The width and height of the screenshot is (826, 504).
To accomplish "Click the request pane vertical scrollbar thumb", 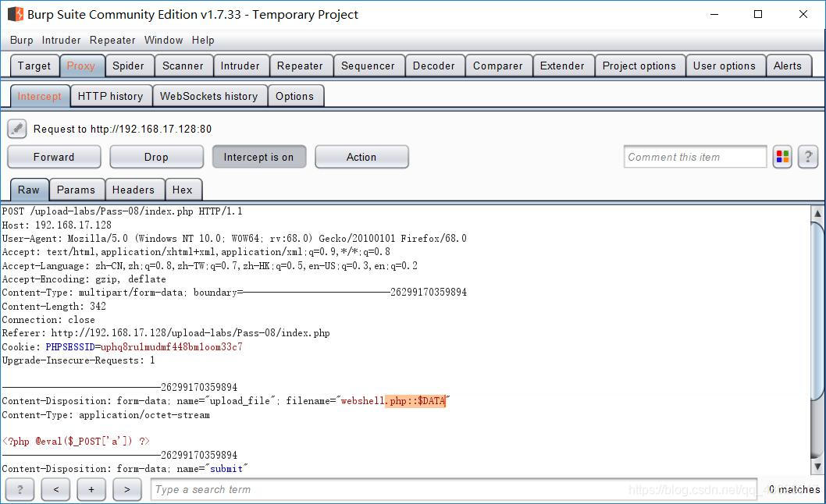I will pos(817,311).
